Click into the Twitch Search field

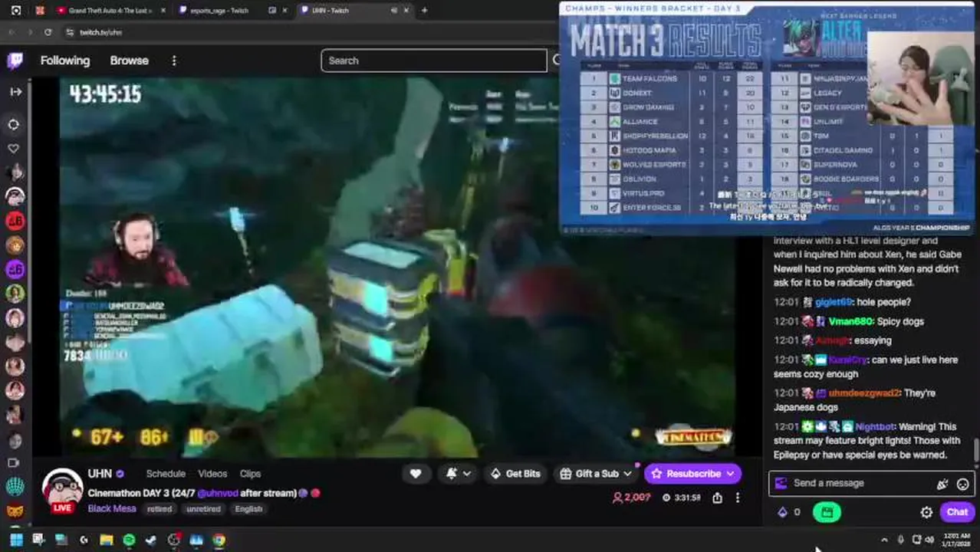click(434, 61)
